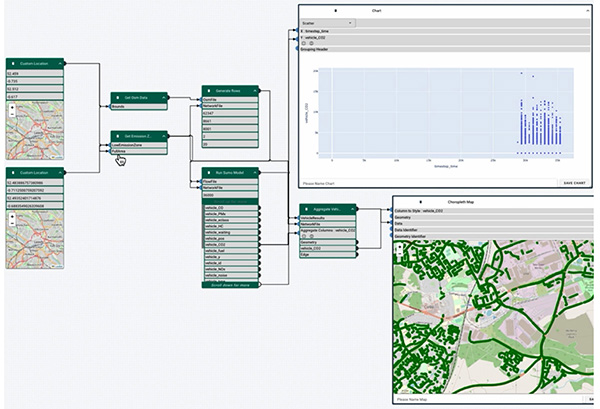Click the FlowFile input row in Run Sumo Model

230,181
